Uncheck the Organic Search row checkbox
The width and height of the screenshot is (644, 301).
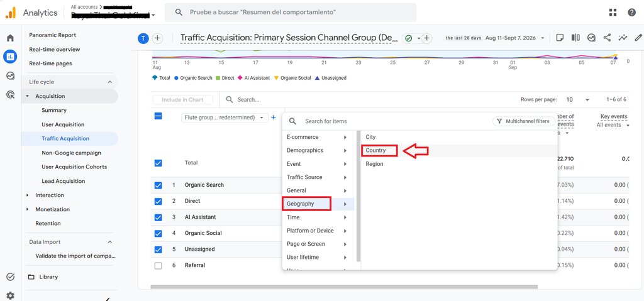(158, 185)
